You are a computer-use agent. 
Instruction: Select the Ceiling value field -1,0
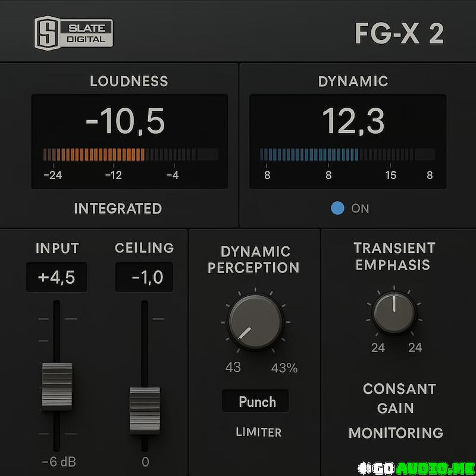144,277
